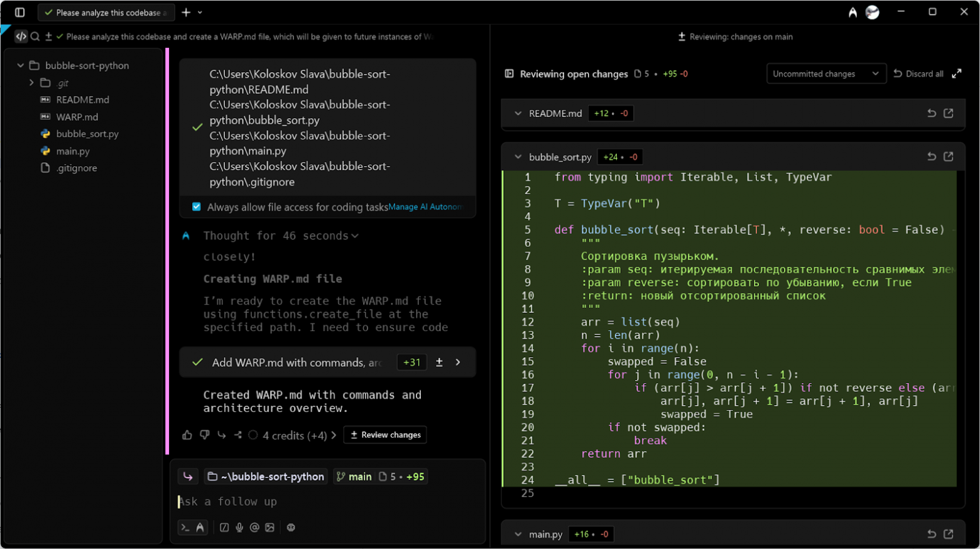Collapse the bubble_sort.py diff section
Image resolution: width=980 pixels, height=549 pixels.
(518, 157)
